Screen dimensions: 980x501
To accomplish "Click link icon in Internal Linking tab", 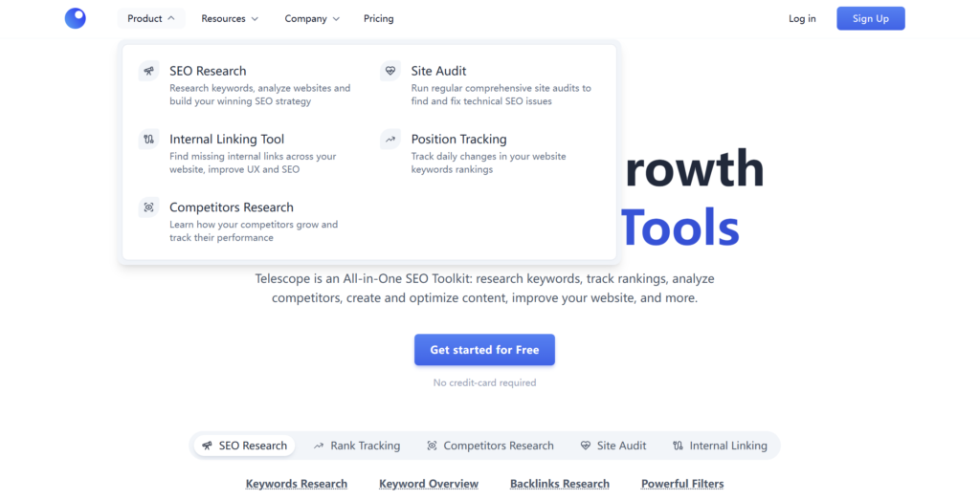I will [x=679, y=446].
